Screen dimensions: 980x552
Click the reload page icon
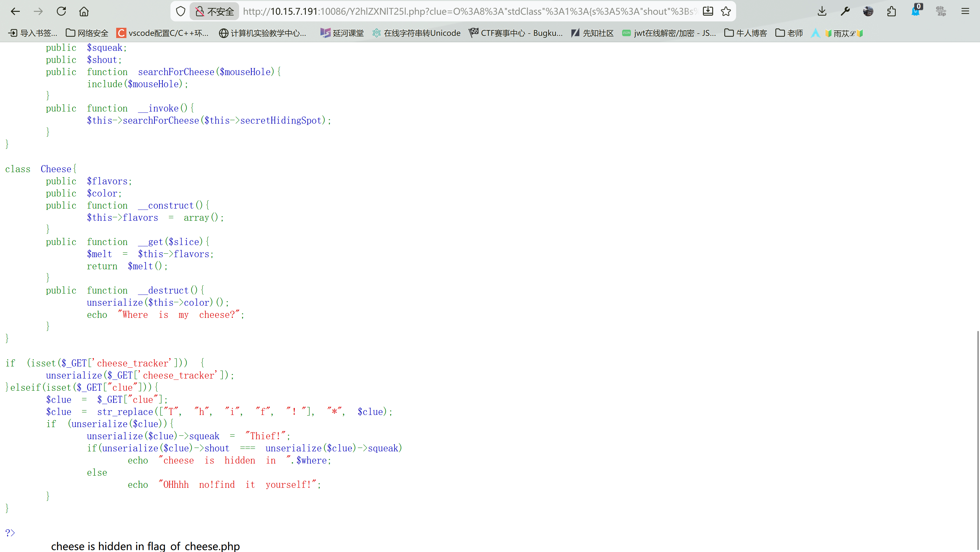pos(61,11)
